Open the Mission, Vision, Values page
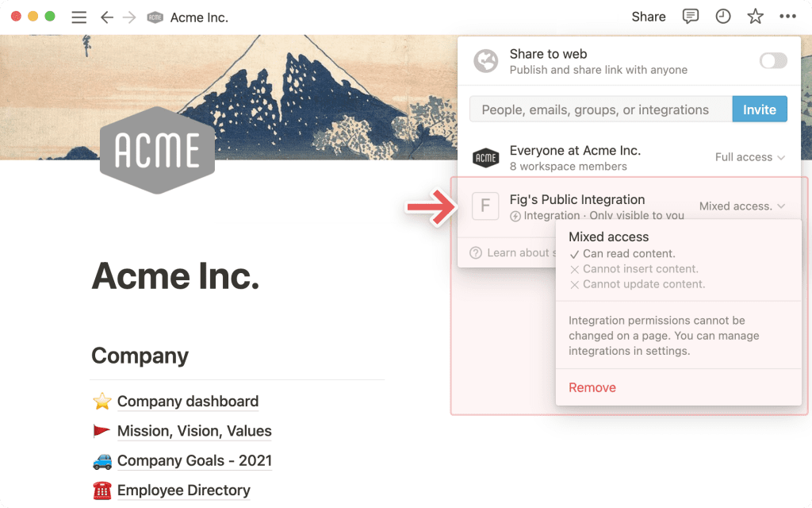The image size is (812, 508). tap(194, 431)
